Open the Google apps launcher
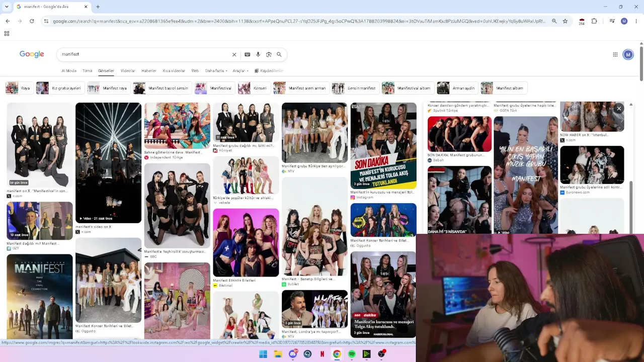This screenshot has height=362, width=644. (615, 54)
